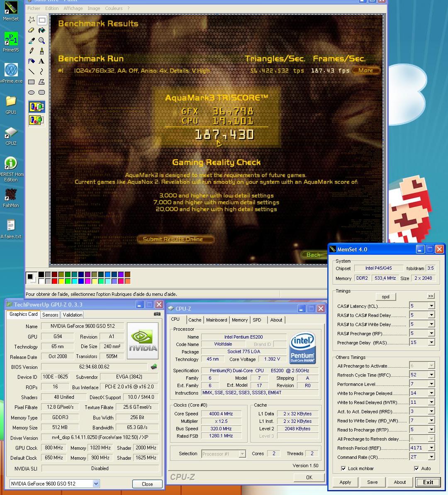The image size is (448, 495).
Task: Open the FahMon desktop shortcut
Action: 11,198
